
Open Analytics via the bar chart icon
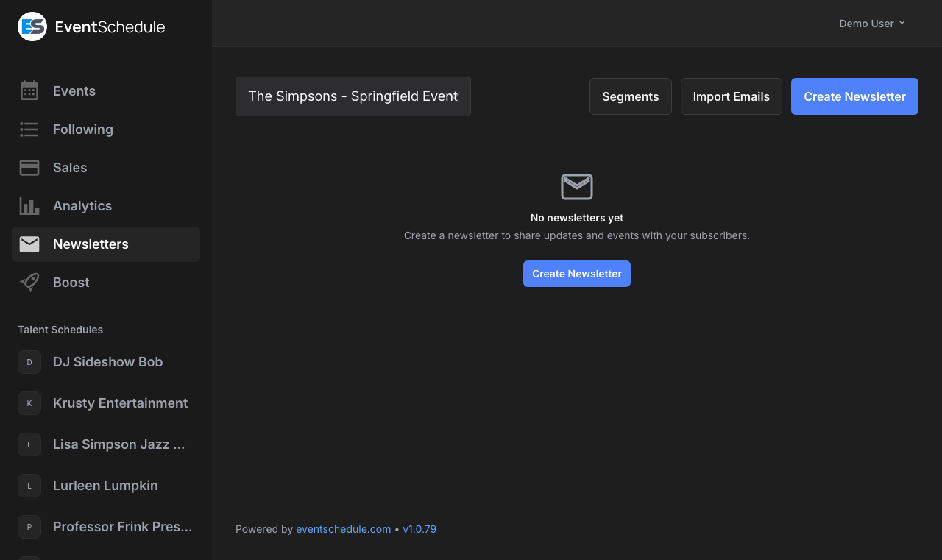pyautogui.click(x=29, y=205)
